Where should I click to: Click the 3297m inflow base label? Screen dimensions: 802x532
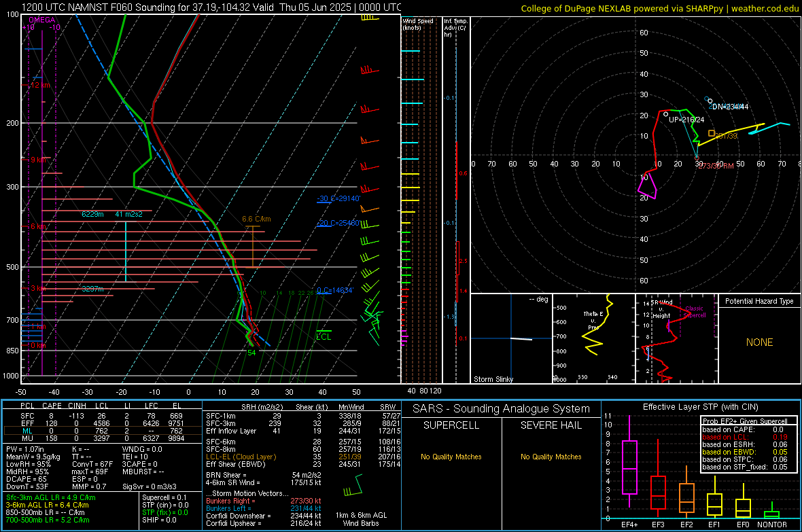(x=92, y=289)
